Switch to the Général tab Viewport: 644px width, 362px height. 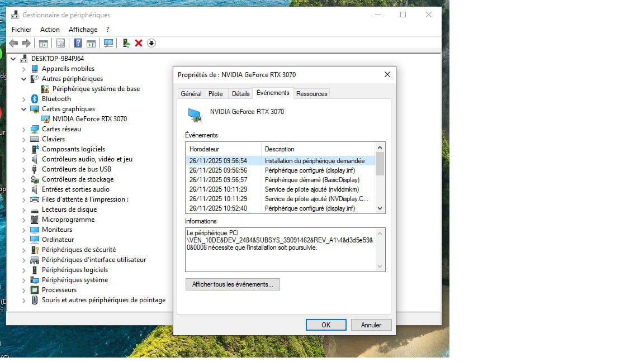coord(191,94)
